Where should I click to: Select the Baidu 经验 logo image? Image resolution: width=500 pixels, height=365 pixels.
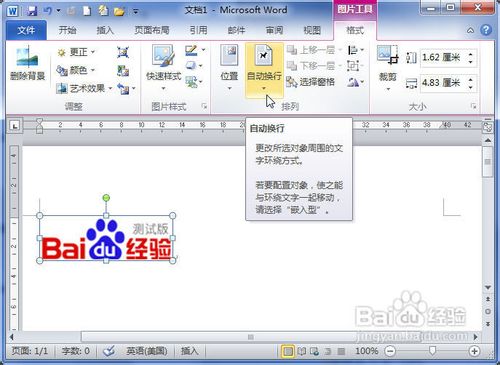(x=106, y=238)
